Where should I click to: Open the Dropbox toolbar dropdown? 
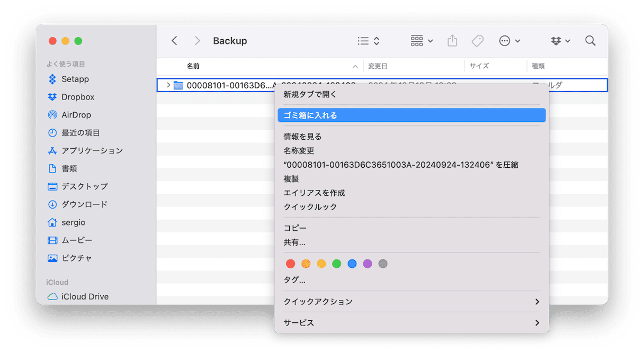[560, 41]
